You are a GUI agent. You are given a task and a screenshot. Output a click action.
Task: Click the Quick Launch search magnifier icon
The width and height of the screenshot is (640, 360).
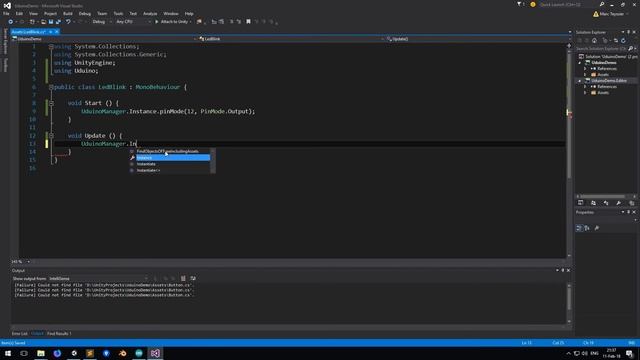tap(602, 4)
